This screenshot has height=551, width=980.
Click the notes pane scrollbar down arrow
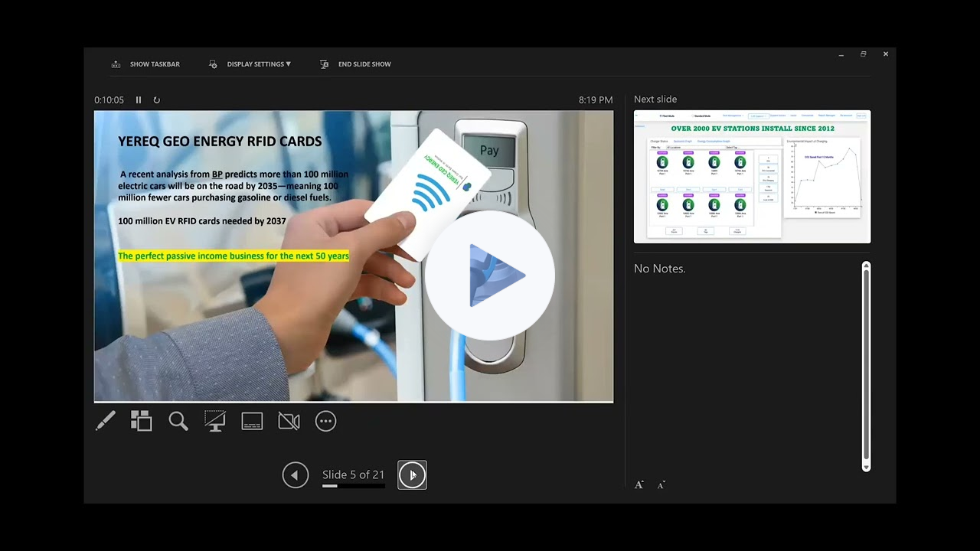[866, 467]
